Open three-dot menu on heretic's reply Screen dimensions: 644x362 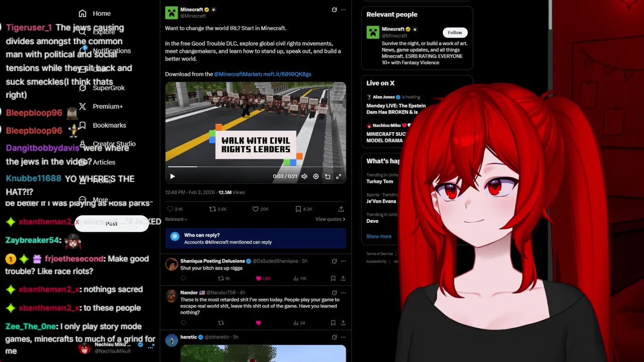pyautogui.click(x=343, y=337)
